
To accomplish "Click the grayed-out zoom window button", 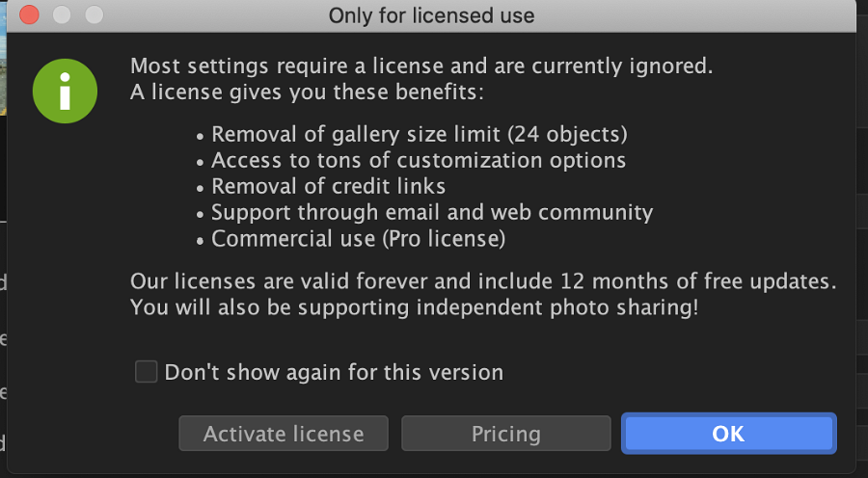I will click(95, 15).
